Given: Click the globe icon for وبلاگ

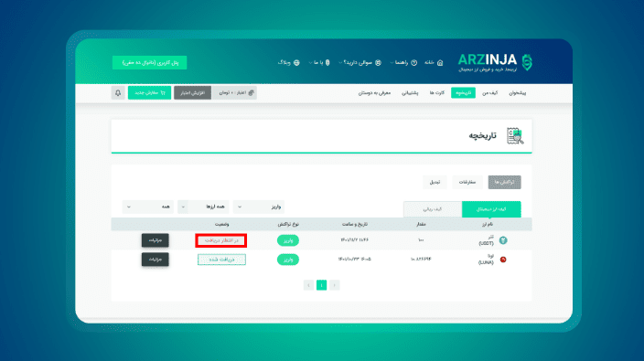Looking at the screenshot, I should (296, 63).
